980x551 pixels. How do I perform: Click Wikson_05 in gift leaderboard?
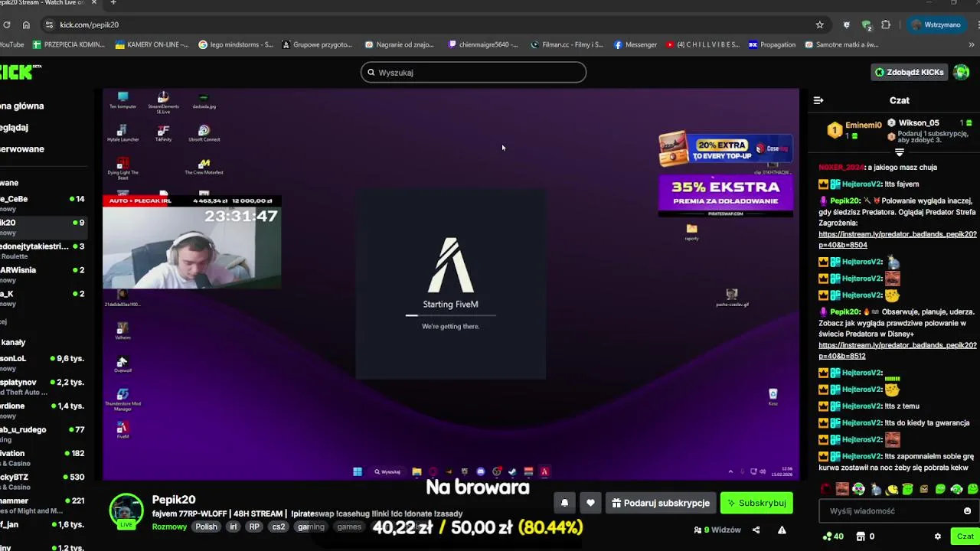click(919, 122)
